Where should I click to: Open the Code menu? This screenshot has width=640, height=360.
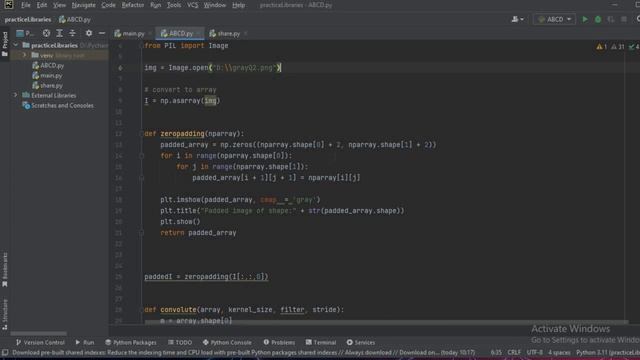108,5
